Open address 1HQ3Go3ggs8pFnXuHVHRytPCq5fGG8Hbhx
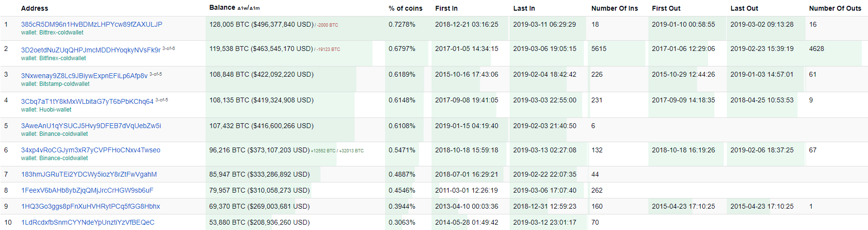 (91, 206)
